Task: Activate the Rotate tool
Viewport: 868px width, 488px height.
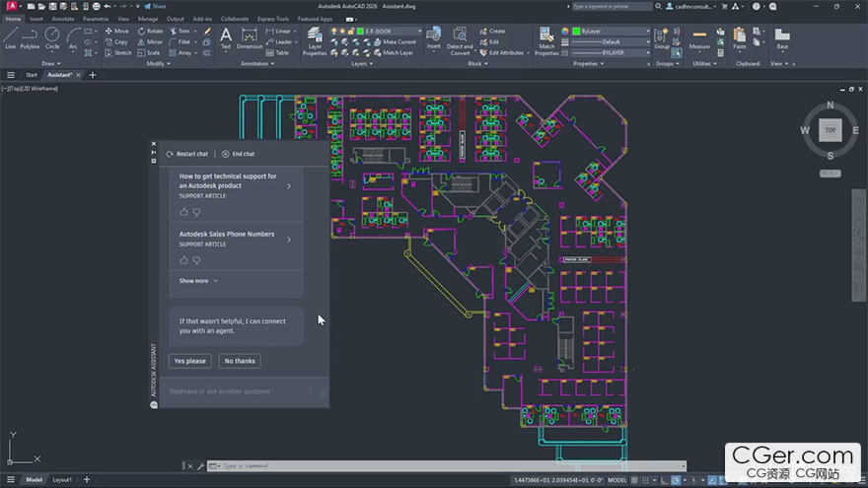Action: tap(151, 31)
